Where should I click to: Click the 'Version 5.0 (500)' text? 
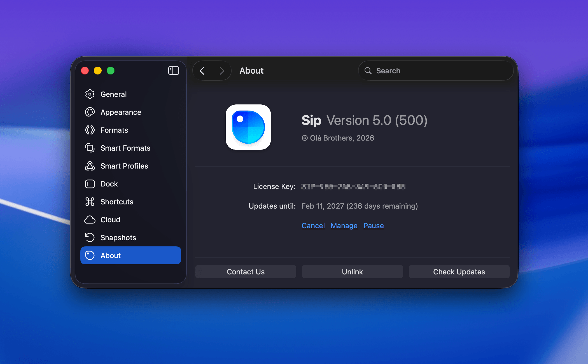click(377, 120)
